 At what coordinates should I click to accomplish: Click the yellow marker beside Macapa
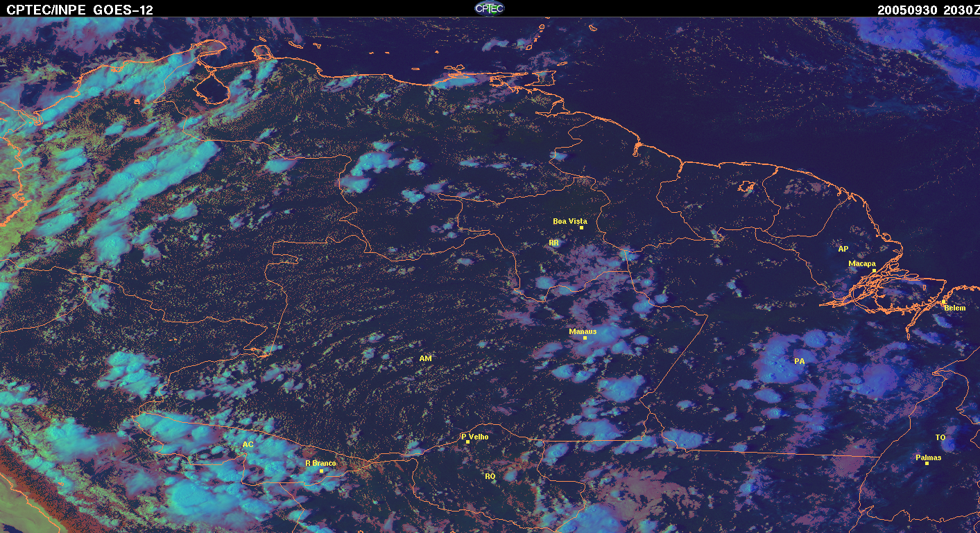(874, 270)
